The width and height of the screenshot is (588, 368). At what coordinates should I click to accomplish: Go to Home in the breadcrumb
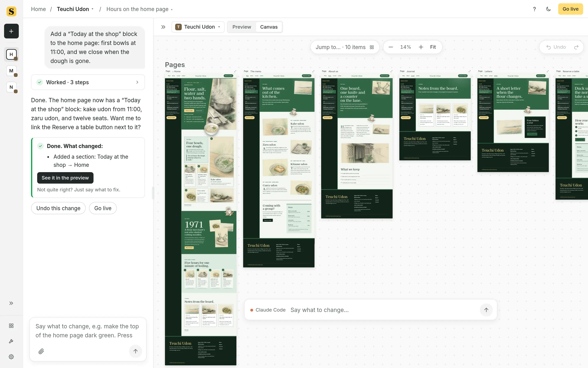[38, 9]
